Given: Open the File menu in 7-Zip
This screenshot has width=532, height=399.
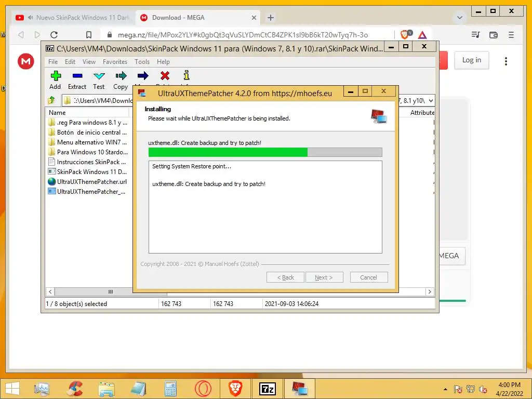Looking at the screenshot, I should tap(53, 62).
